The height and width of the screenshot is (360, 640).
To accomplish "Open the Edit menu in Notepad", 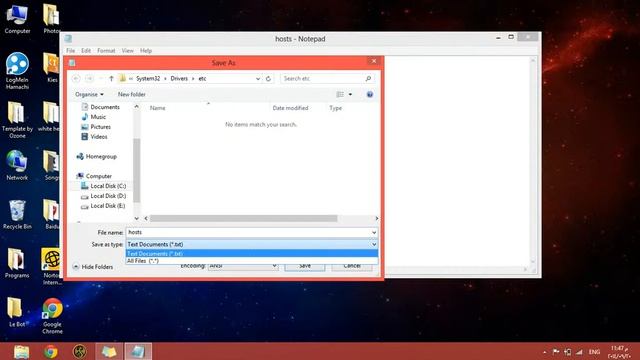I will (86, 51).
